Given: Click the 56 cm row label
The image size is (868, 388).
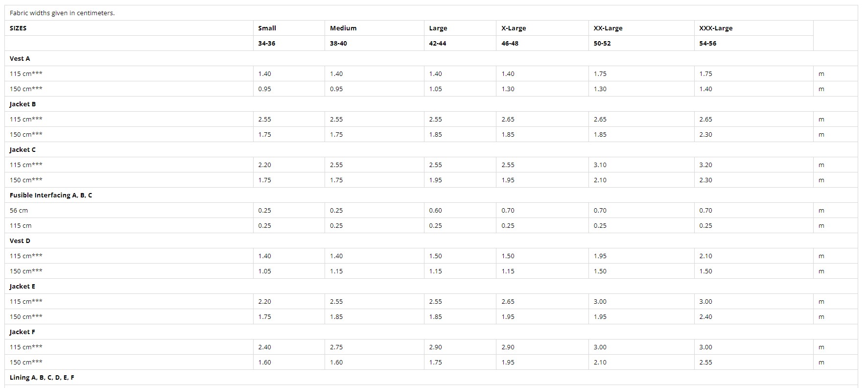Looking at the screenshot, I should [x=19, y=211].
